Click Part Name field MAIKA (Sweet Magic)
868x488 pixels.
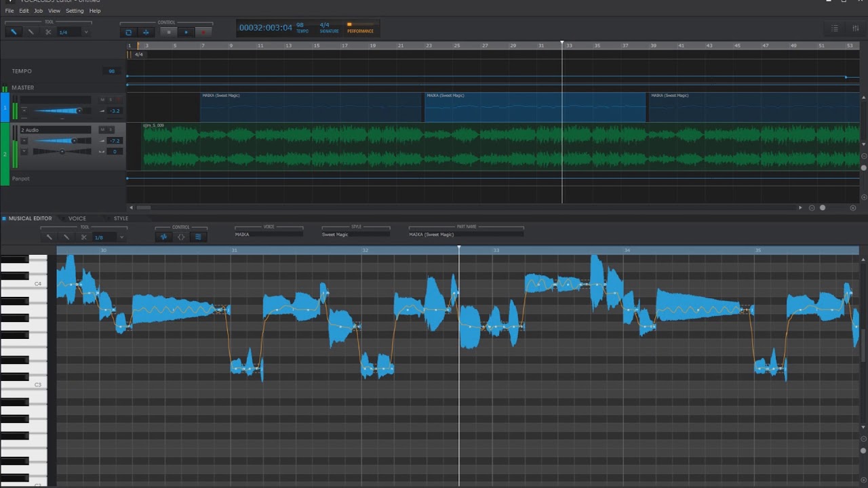point(466,235)
